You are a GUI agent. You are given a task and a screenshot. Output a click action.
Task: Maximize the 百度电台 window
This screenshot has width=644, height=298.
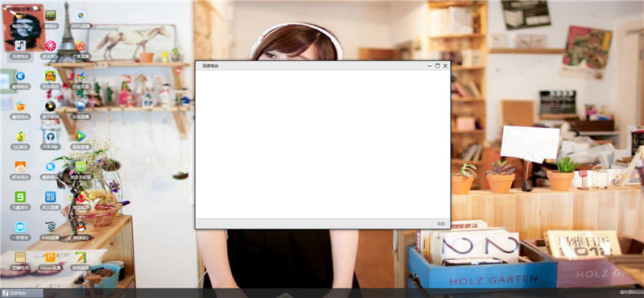click(437, 66)
